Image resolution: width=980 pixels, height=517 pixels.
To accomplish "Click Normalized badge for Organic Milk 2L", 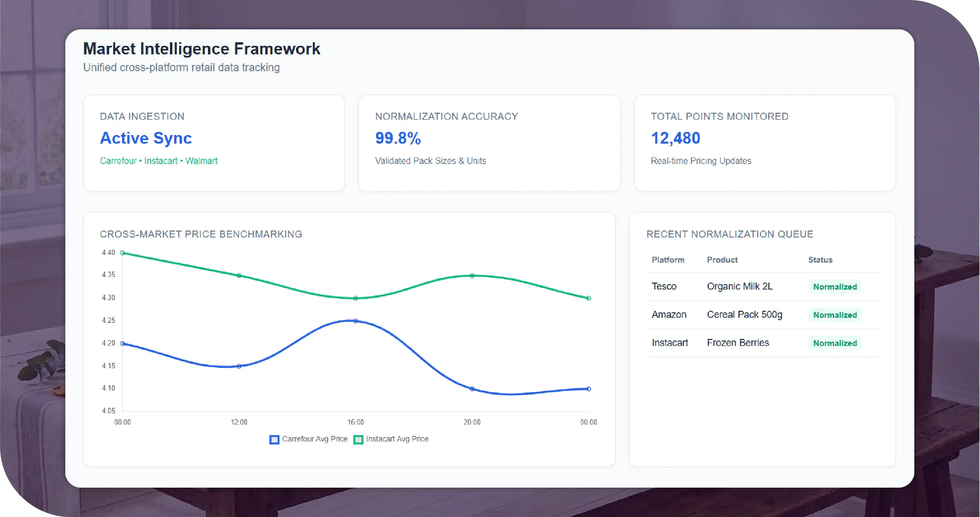I will pos(835,287).
